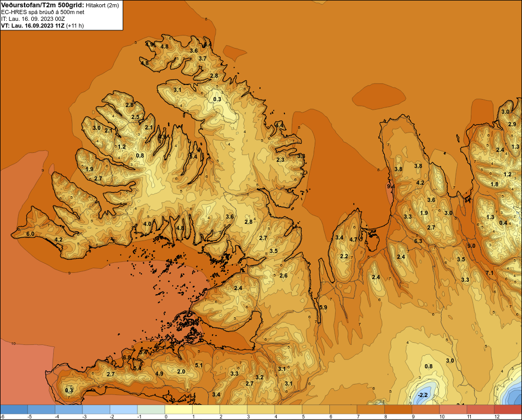Click the legend swatch between -5 and -4
Viewport: 522px width, 420px height.
[x=41, y=410]
